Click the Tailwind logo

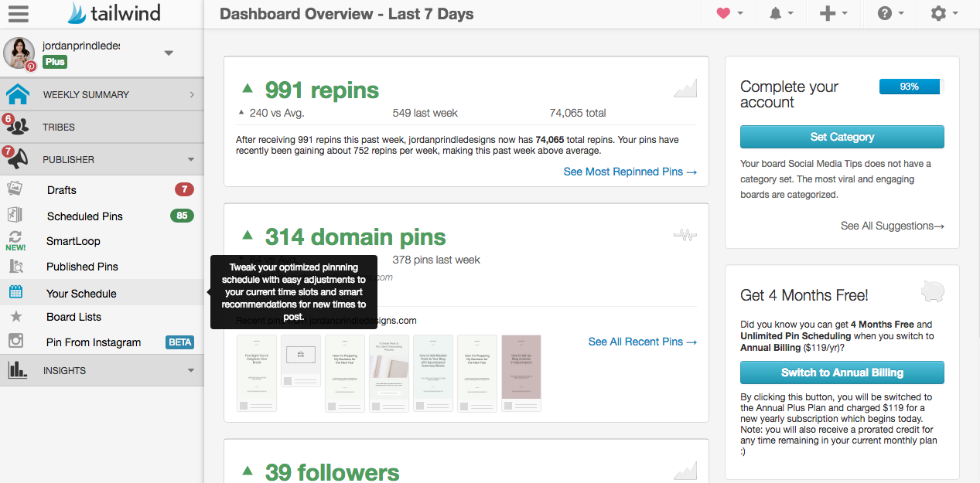pyautogui.click(x=114, y=13)
